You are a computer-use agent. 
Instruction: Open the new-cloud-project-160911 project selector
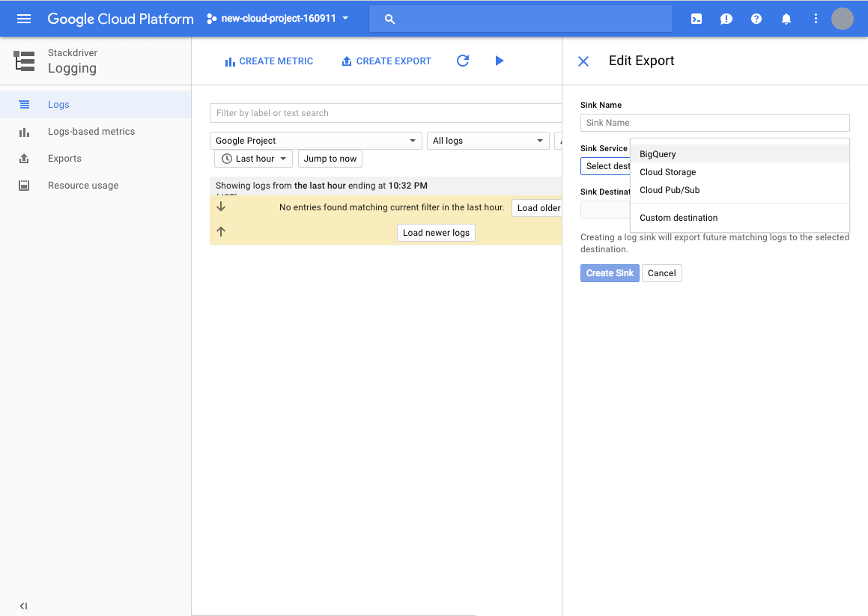(x=278, y=18)
